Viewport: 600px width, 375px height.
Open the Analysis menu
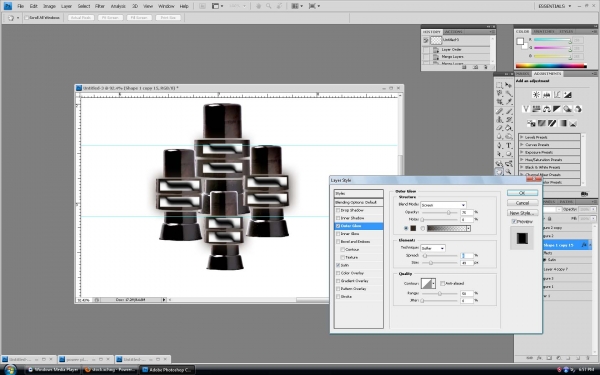(x=118, y=6)
